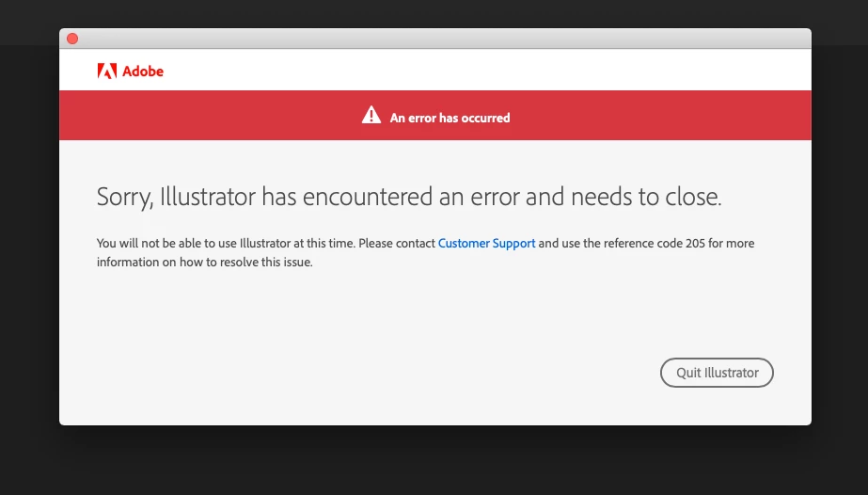868x495 pixels.
Task: Click the warning triangle icon in red banner
Action: (x=371, y=115)
